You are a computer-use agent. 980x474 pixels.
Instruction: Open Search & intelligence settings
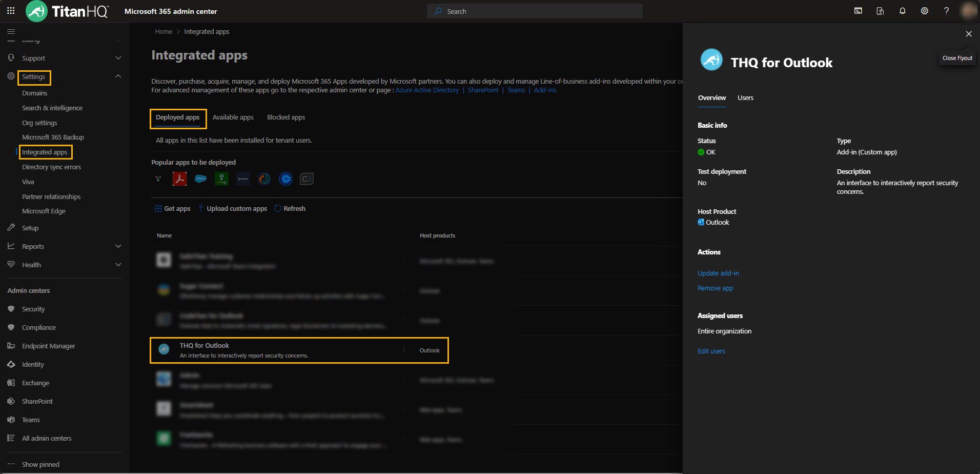[x=52, y=108]
